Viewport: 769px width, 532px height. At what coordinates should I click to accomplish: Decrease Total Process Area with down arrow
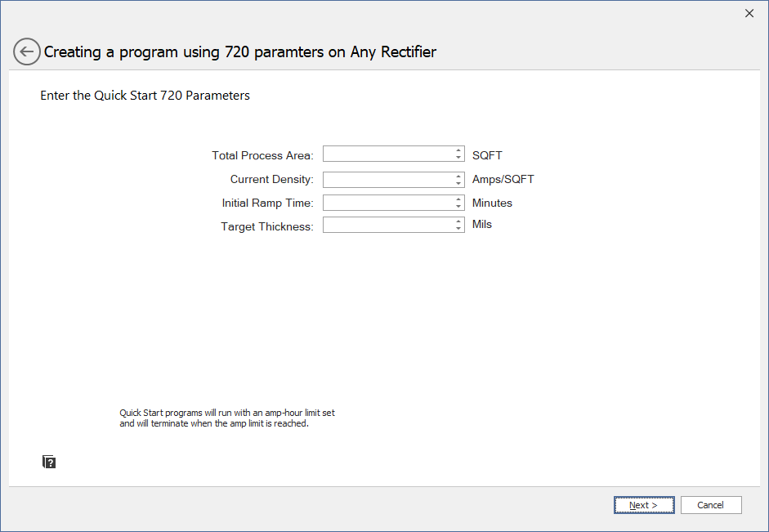point(458,158)
